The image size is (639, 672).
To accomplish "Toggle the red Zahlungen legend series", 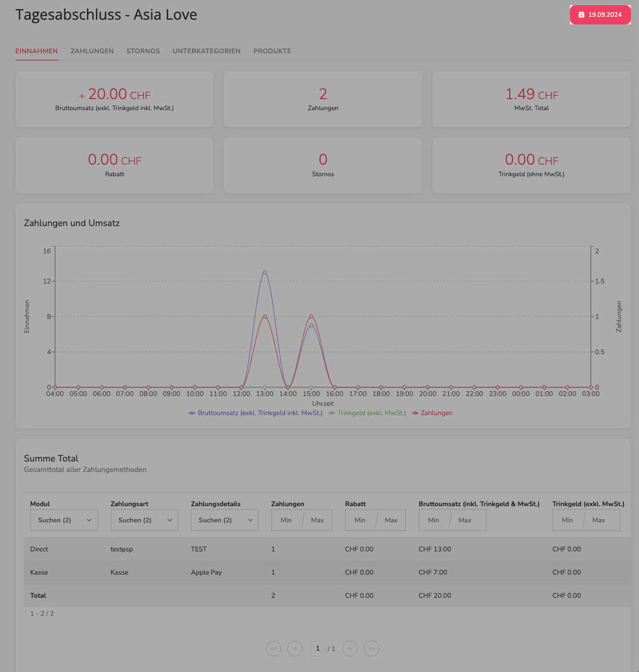I will [432, 413].
